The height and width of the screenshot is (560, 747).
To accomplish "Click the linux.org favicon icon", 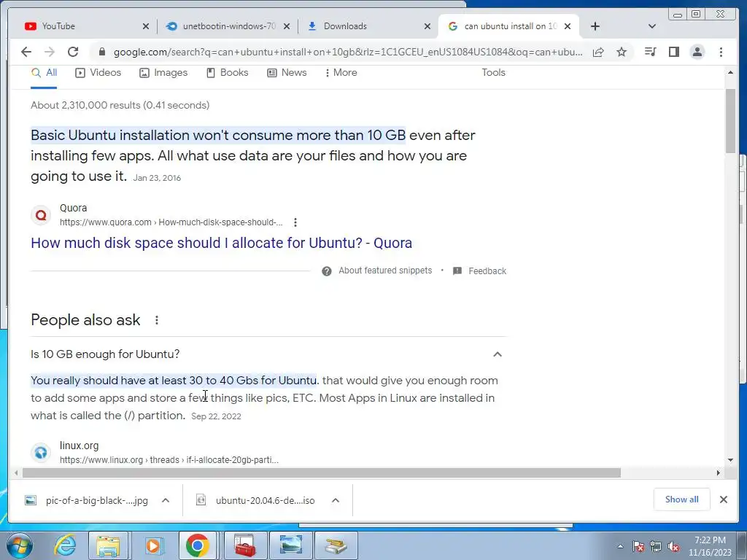I will coord(41,452).
